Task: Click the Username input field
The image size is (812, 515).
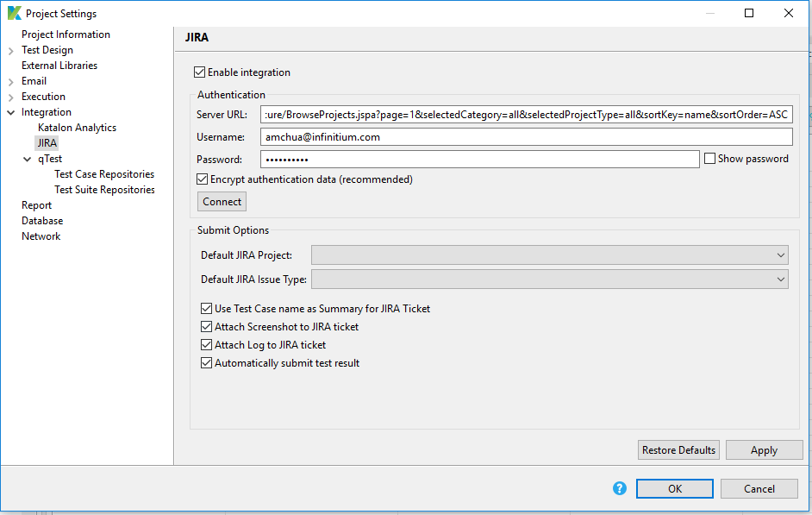Action: (526, 137)
